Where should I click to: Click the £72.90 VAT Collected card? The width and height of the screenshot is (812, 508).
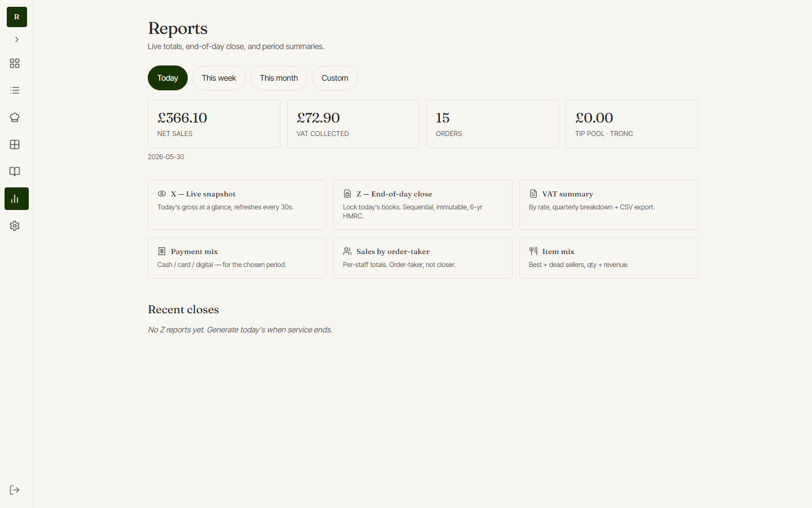pos(353,124)
